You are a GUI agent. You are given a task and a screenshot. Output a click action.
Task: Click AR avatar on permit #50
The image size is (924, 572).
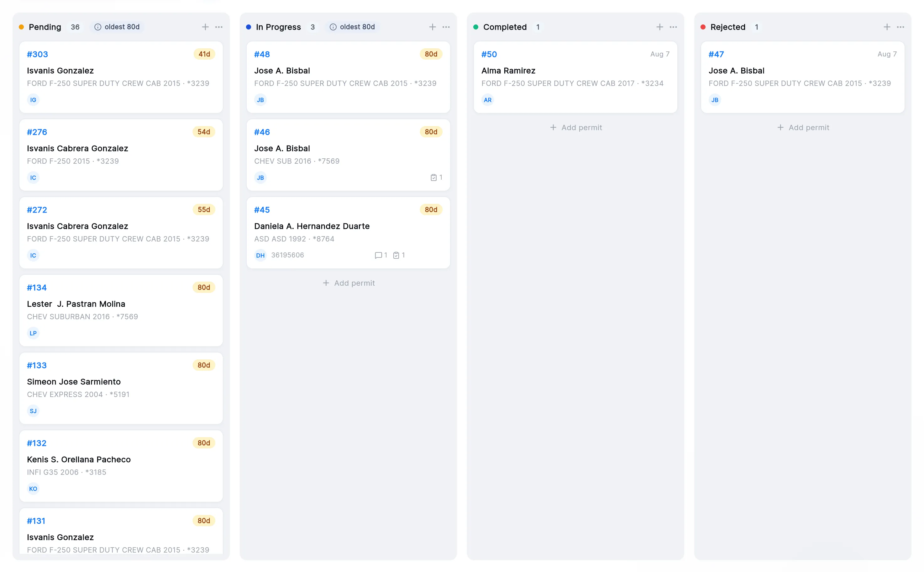point(488,100)
